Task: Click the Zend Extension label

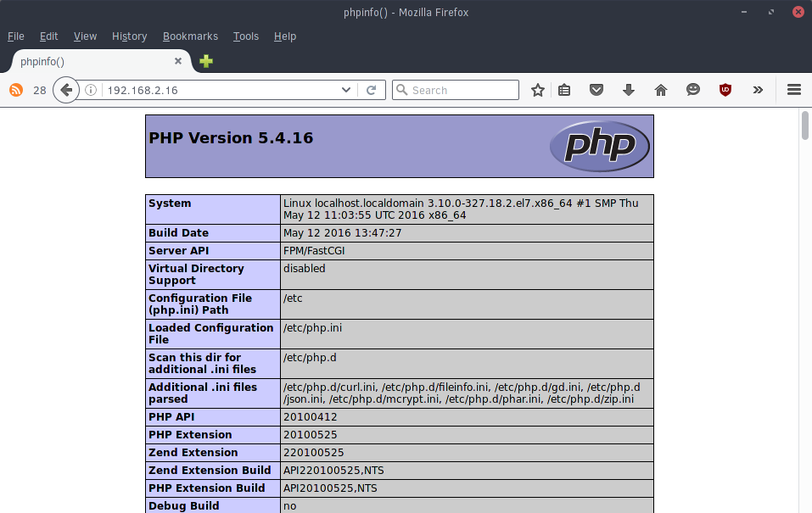Action: tap(193, 453)
